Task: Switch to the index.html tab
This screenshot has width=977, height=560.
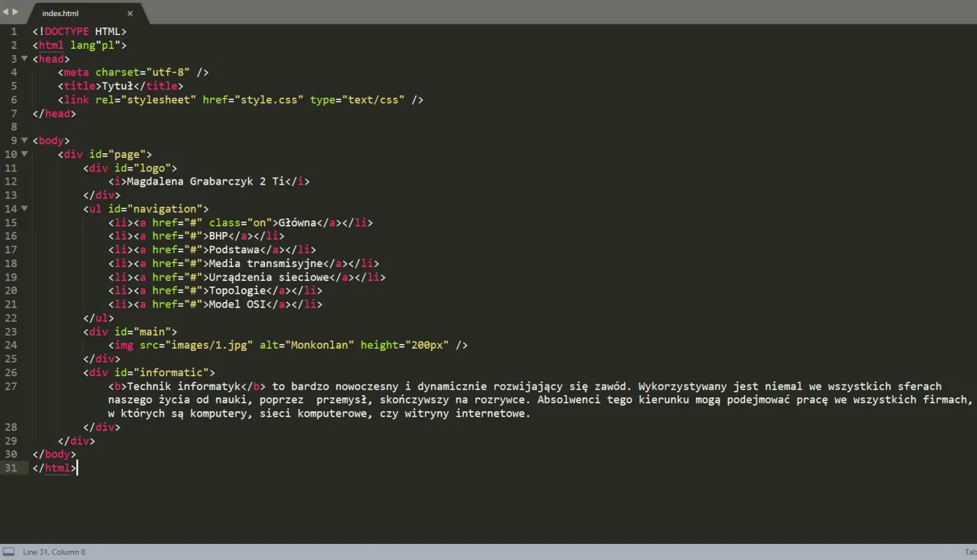Action: click(x=61, y=14)
